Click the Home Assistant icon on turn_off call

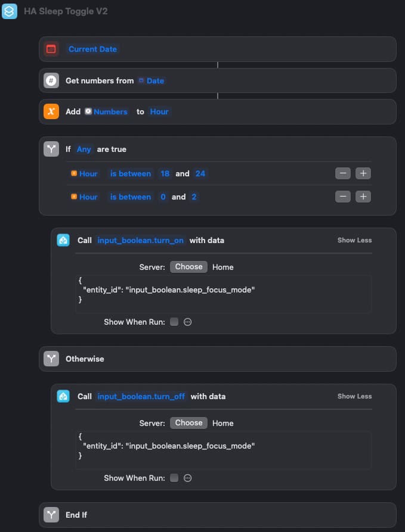point(63,396)
